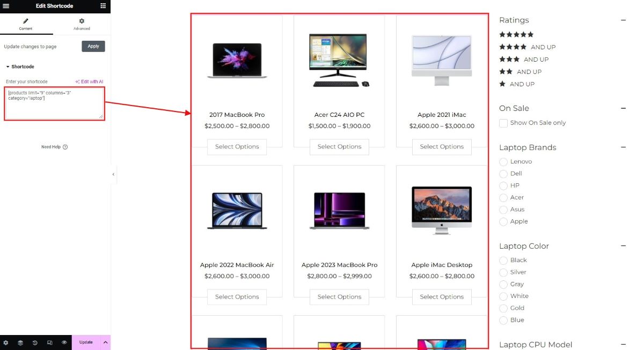Switch to the Advanced tab

pos(82,24)
